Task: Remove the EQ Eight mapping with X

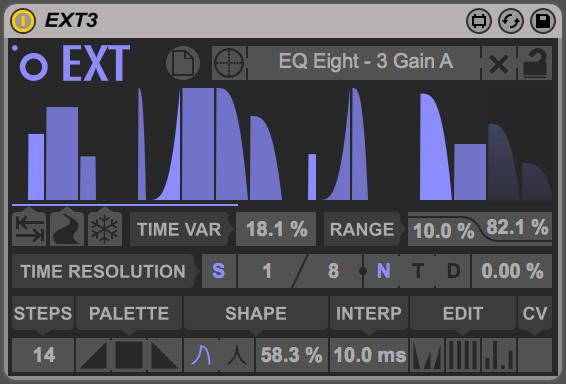Action: click(498, 63)
